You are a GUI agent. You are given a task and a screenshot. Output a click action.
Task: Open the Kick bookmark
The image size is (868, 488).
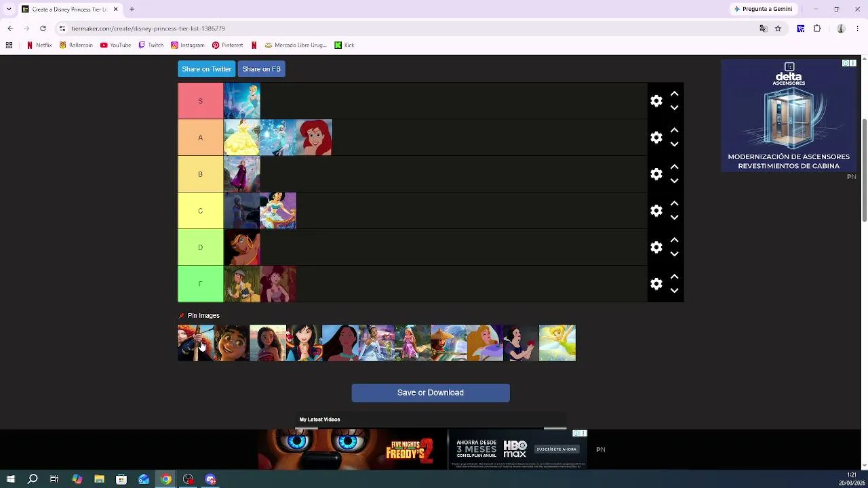point(344,45)
